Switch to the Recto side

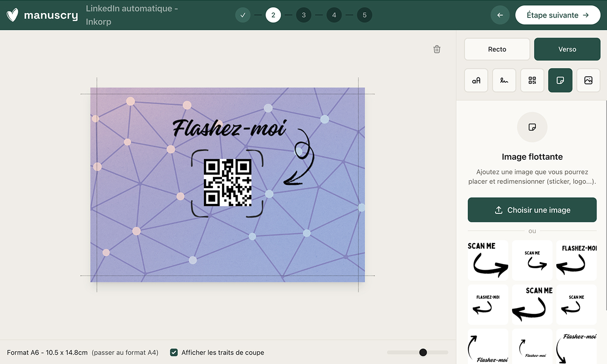click(497, 49)
